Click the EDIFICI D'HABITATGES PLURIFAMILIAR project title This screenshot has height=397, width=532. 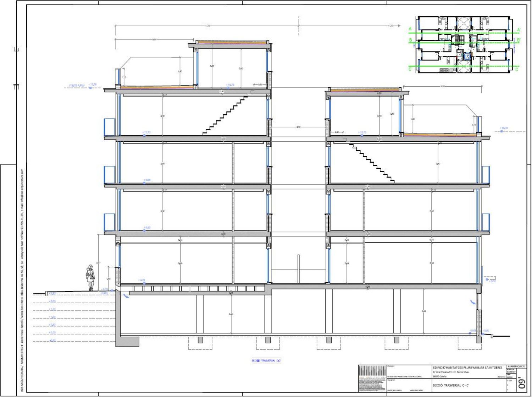click(467, 368)
